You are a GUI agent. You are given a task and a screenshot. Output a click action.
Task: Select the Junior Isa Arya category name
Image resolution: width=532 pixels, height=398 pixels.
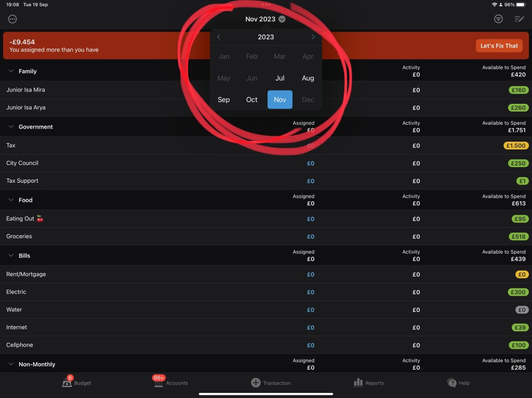[x=26, y=107]
